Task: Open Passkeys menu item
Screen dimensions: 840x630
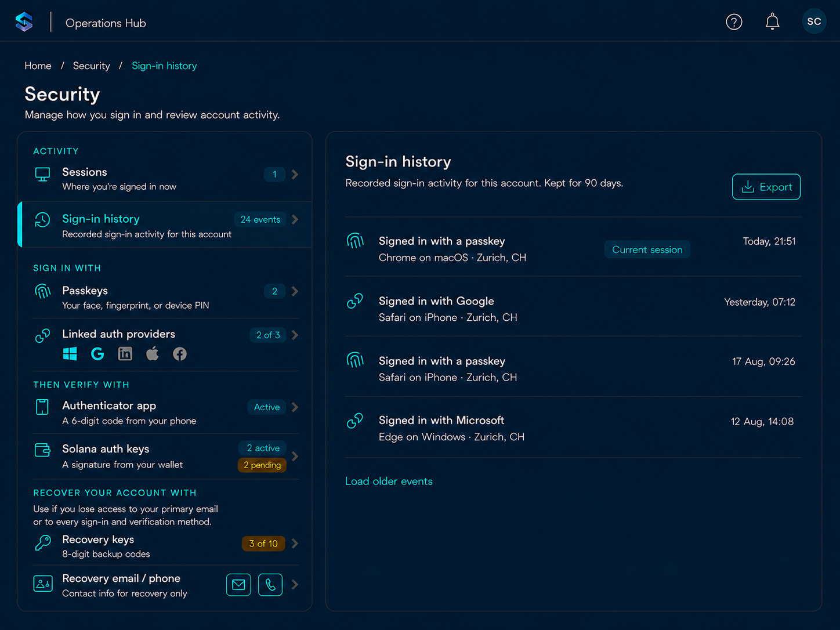Action: [x=166, y=297]
